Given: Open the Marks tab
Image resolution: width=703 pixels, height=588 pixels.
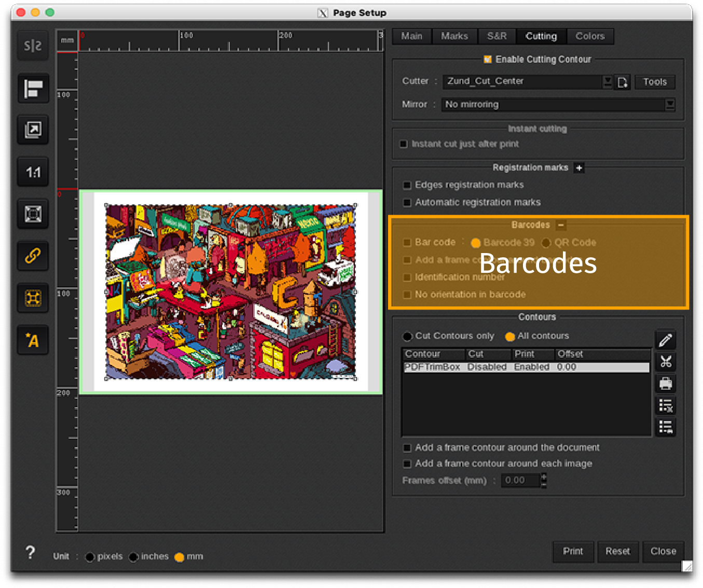Looking at the screenshot, I should 454,36.
